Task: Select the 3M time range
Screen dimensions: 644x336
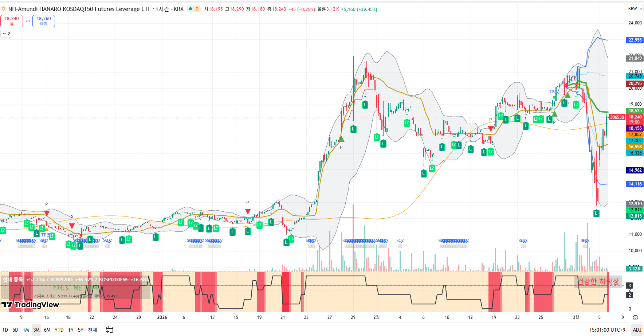Action: (36, 330)
